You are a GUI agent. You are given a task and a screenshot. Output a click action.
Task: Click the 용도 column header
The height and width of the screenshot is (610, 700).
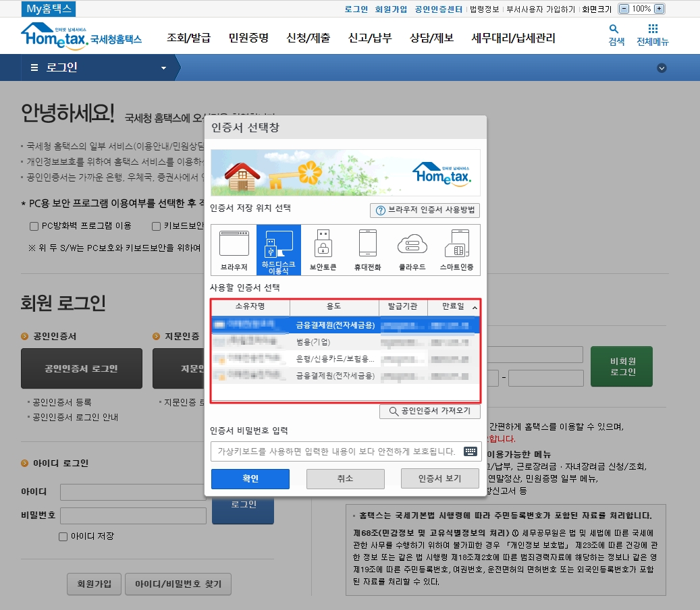[334, 306]
